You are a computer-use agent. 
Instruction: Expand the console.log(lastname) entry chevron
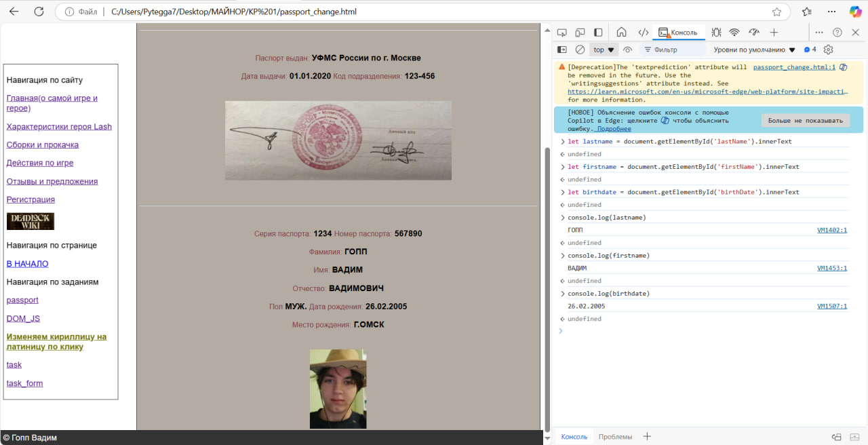pos(562,218)
